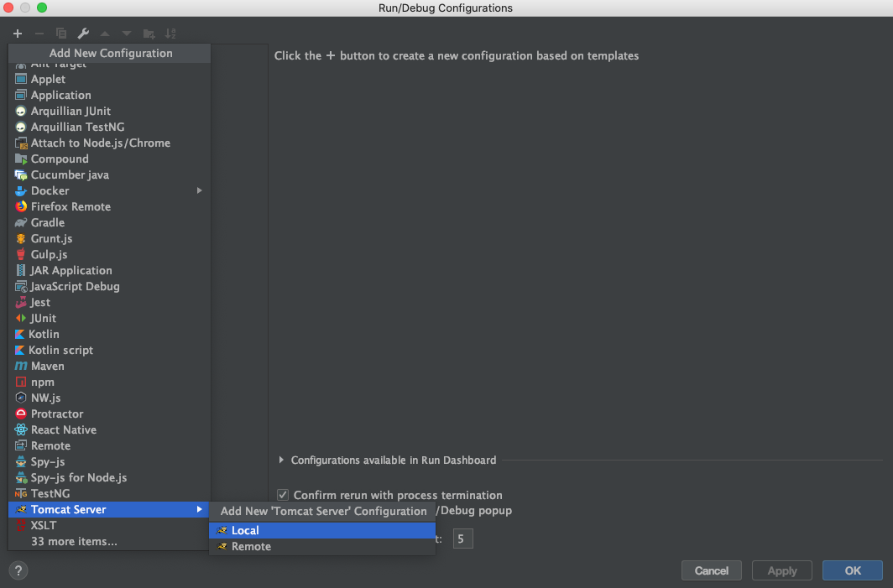893x588 pixels.
Task: Click the Docker whale icon
Action: click(21, 190)
